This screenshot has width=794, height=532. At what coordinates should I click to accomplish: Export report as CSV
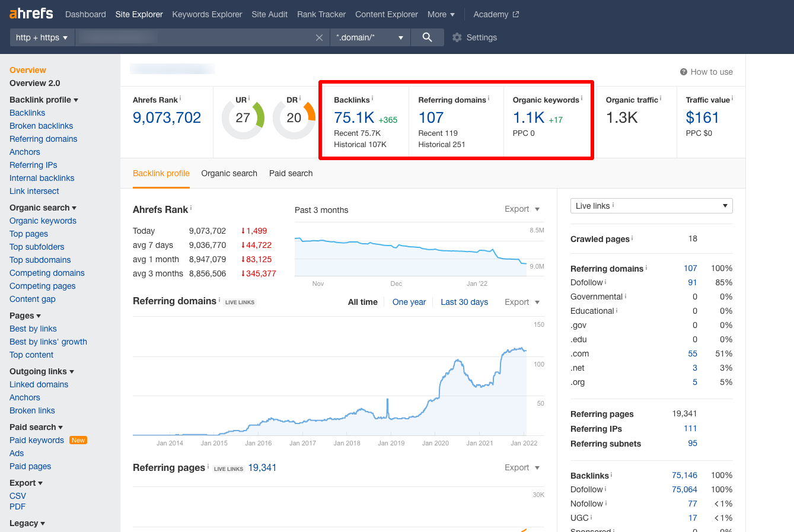[x=18, y=496]
